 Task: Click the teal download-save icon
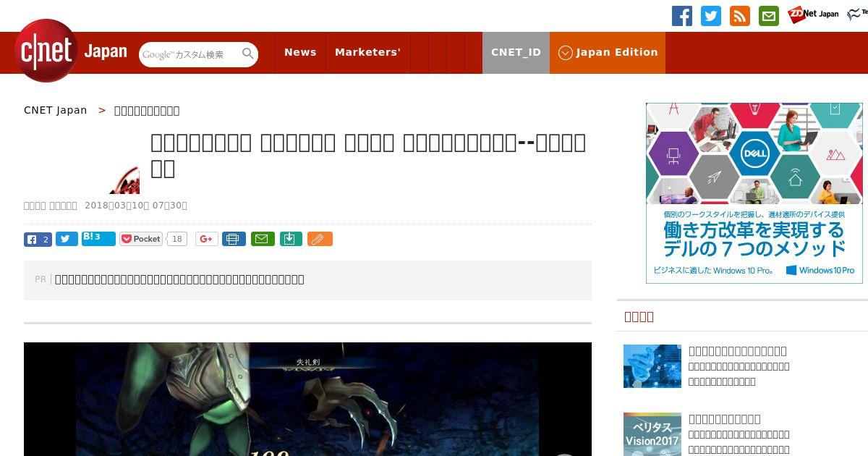290,239
